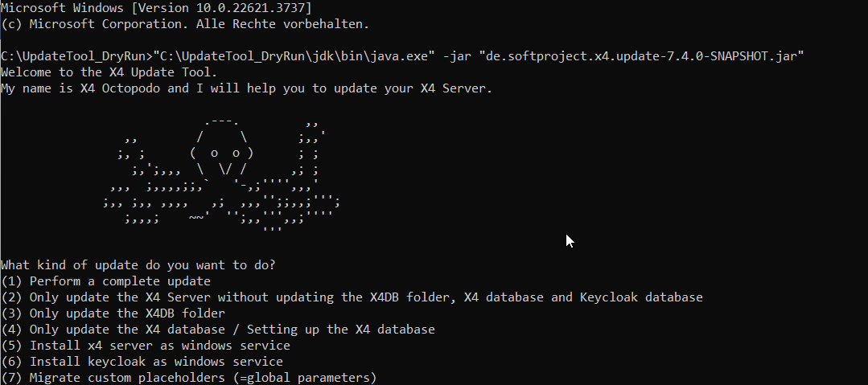Click the "My name is X4 Octopodo" line
The height and width of the screenshot is (385, 868).
(246, 88)
